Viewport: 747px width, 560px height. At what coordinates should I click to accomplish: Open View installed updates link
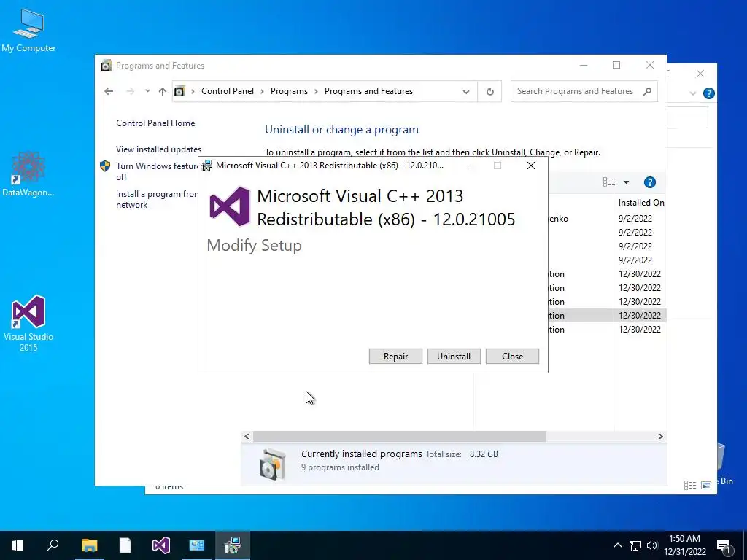coord(158,149)
